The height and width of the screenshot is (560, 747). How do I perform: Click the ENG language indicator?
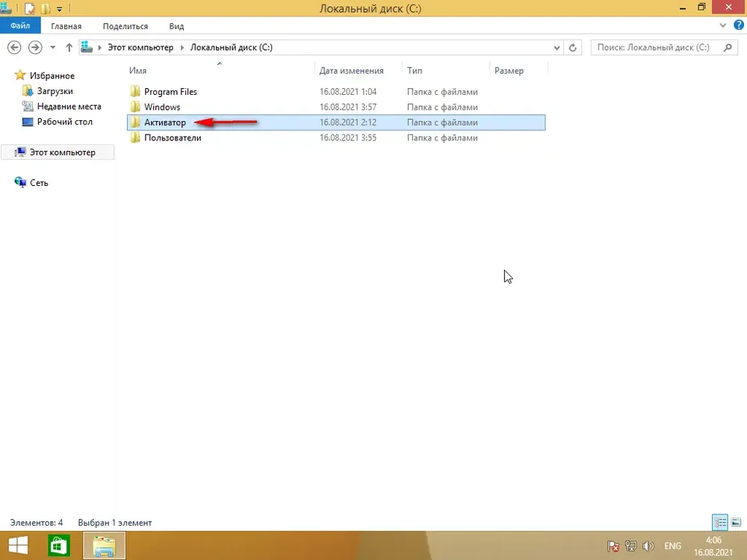coord(673,547)
